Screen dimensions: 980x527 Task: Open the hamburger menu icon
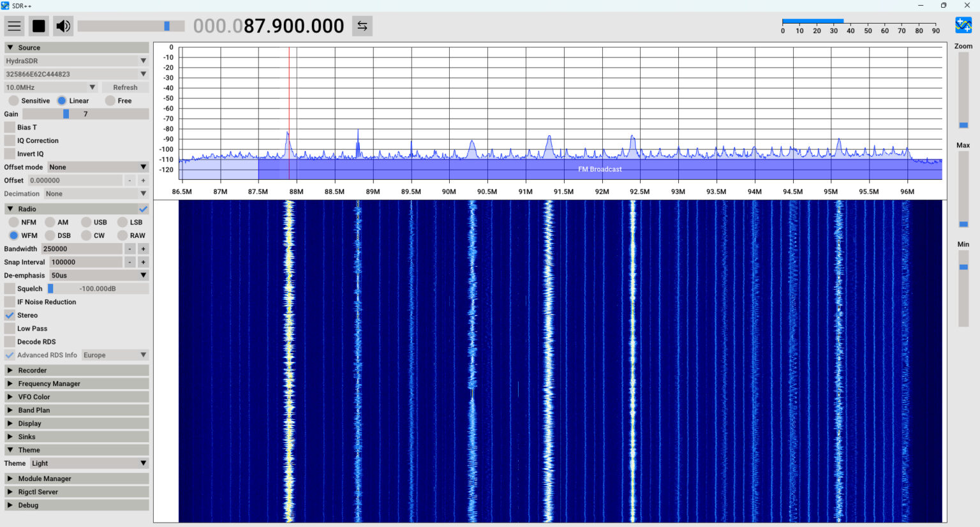tap(14, 26)
